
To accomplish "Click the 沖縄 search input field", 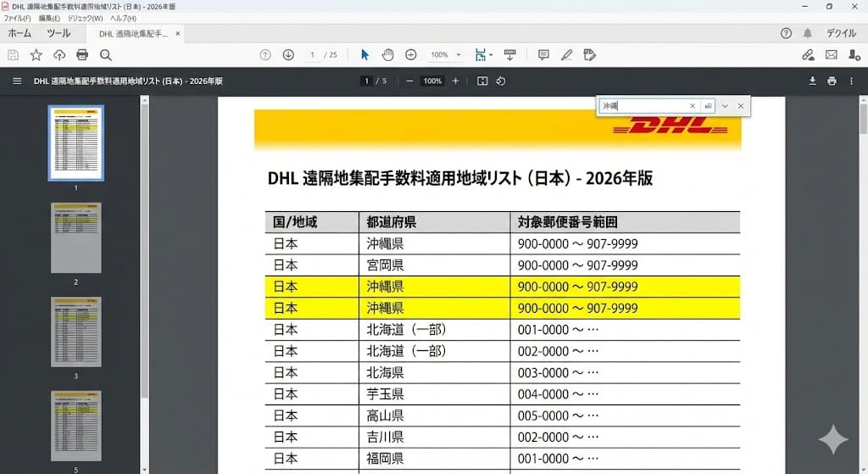I will click(644, 106).
